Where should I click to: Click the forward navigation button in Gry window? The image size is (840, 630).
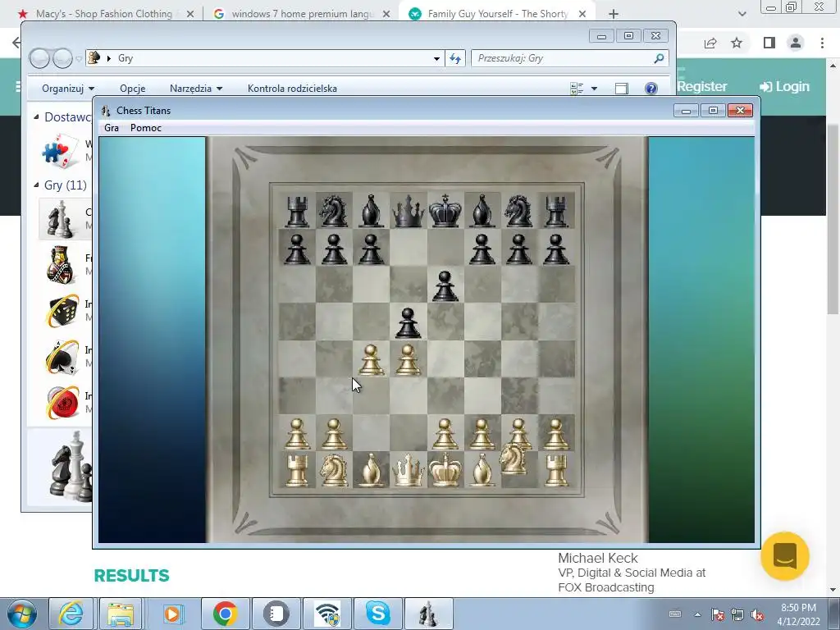[62, 58]
